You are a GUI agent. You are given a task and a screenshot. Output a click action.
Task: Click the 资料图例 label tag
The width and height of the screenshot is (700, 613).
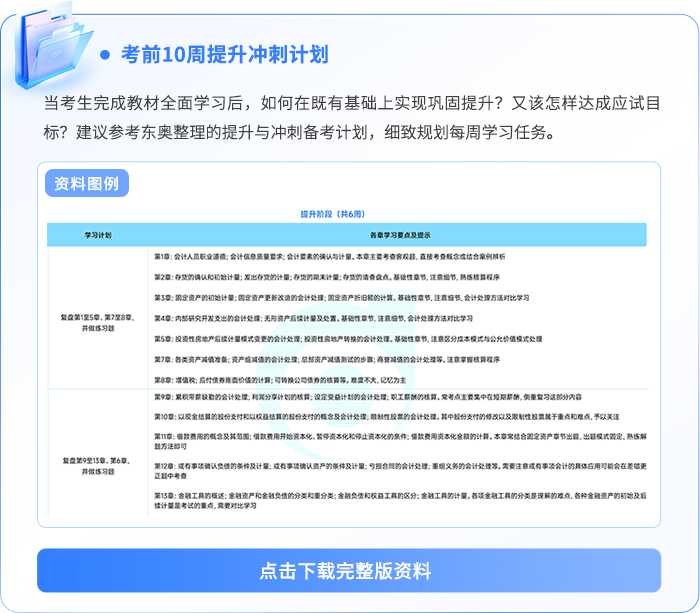[86, 183]
